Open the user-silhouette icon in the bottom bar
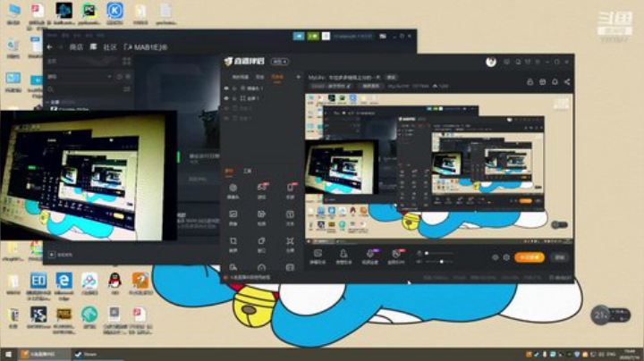 point(343,256)
